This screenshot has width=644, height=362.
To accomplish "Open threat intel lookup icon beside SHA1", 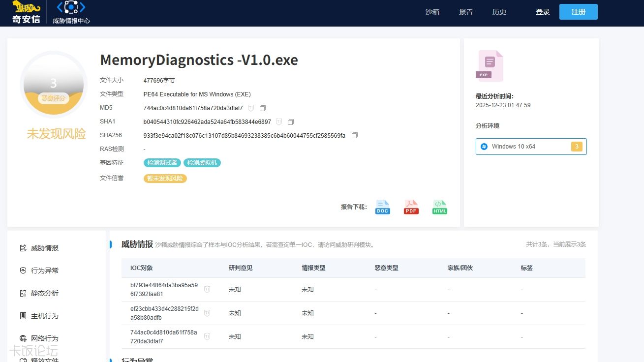I will pos(279,121).
